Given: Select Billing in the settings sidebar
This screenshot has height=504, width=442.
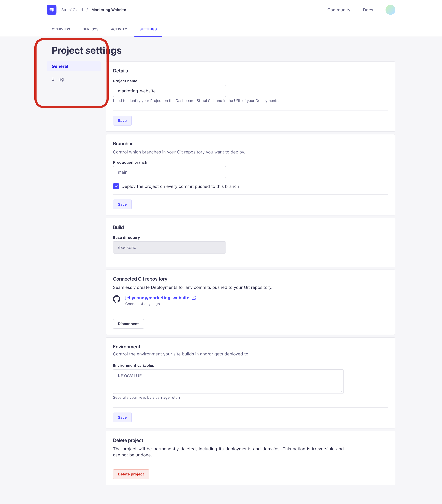Looking at the screenshot, I should click(58, 79).
